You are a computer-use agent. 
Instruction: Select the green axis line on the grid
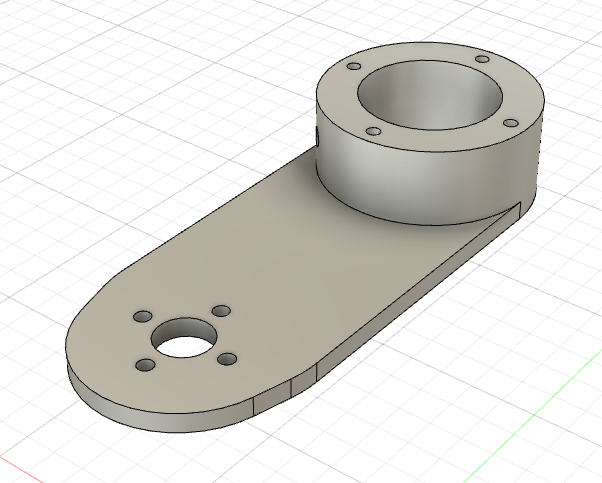point(534,417)
